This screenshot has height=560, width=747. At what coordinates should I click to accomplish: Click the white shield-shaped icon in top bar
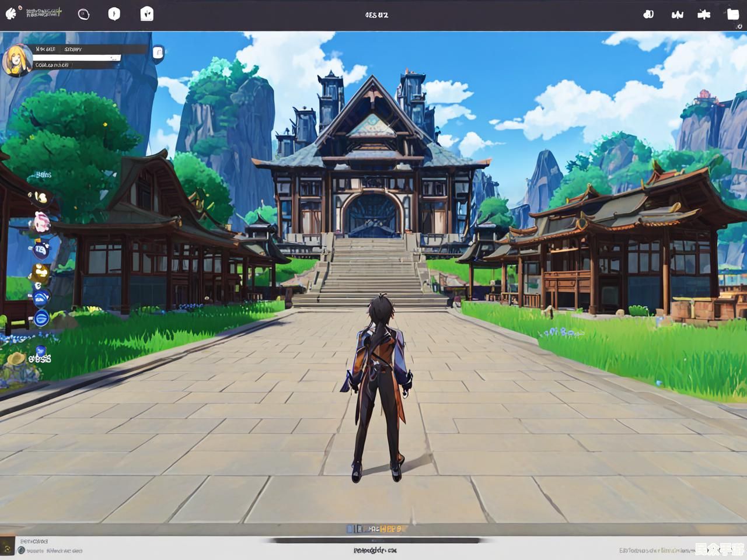(147, 13)
